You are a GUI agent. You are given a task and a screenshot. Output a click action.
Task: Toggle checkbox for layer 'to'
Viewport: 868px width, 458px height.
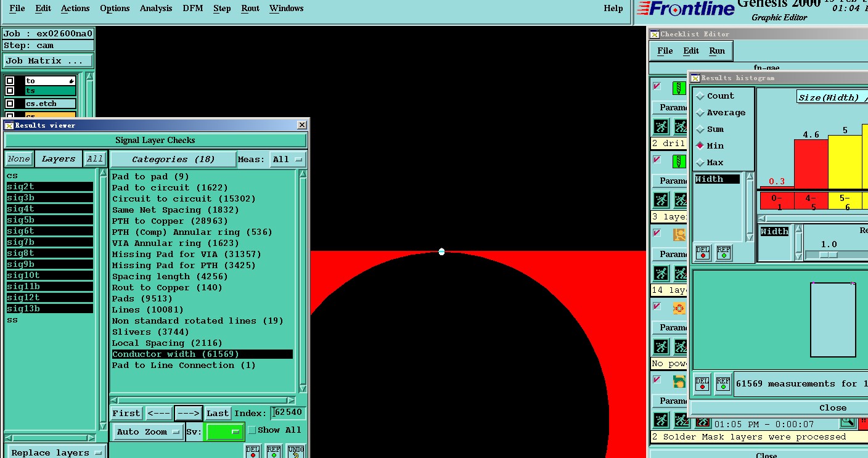[x=10, y=81]
